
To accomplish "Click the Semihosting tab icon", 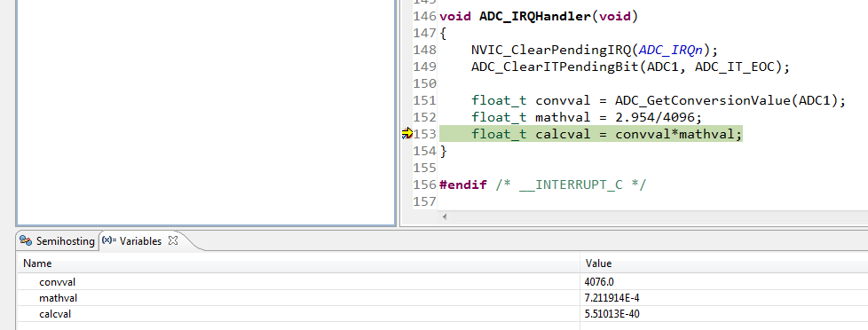I will coord(26,241).
